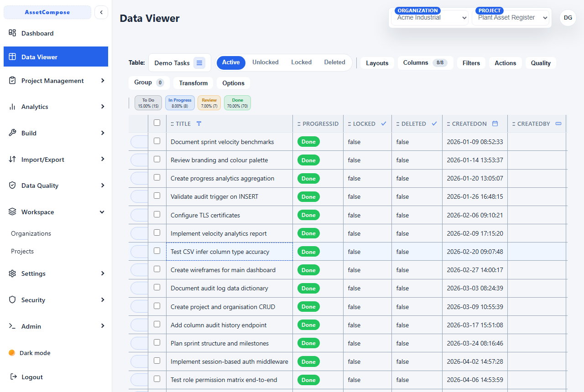This screenshot has height=392, width=584.
Task: Tick checkbox for 'Plan sprint structure and milestones'
Action: pyautogui.click(x=157, y=342)
